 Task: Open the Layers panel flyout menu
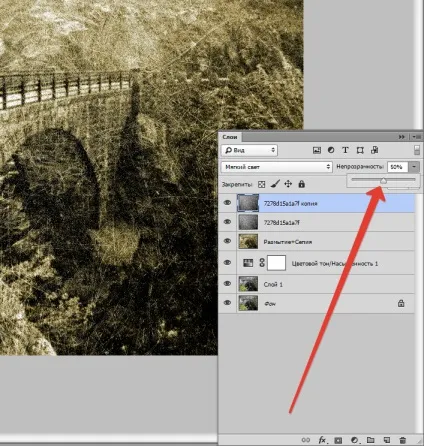click(417, 137)
